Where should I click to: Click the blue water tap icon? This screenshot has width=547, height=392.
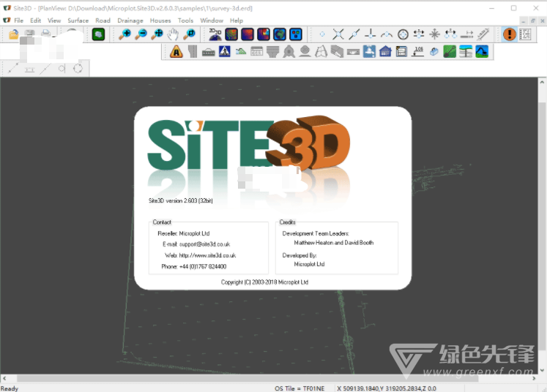click(369, 52)
